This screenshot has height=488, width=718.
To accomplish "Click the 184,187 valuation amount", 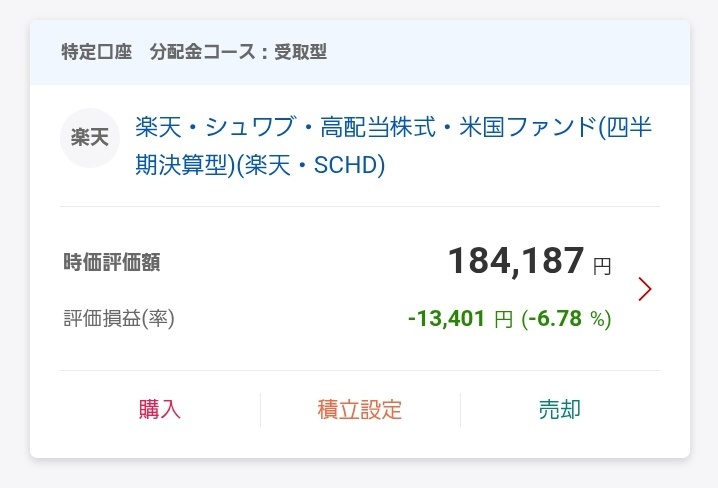I will coord(516,261).
